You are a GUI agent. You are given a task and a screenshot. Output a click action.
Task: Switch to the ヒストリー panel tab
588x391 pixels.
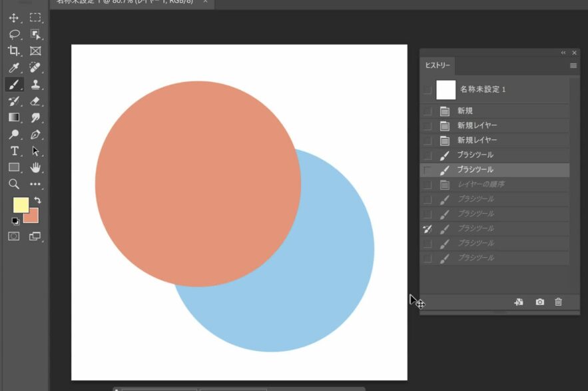tap(438, 65)
